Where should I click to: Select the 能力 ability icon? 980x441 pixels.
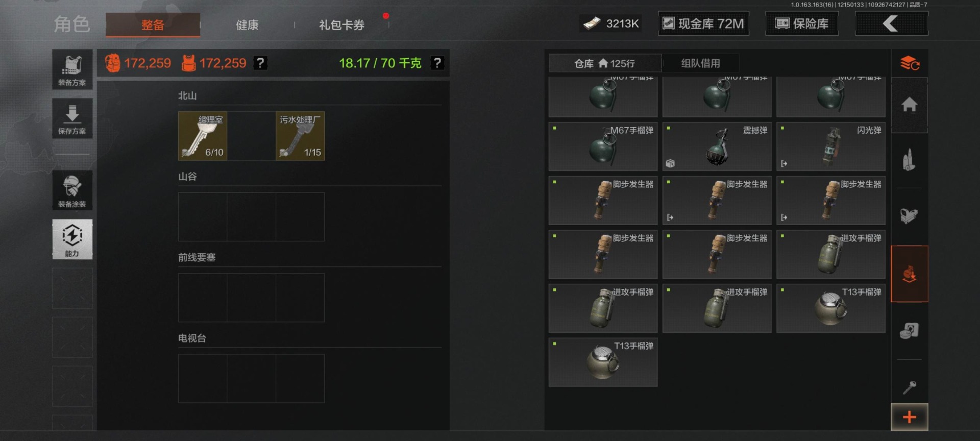[72, 239]
